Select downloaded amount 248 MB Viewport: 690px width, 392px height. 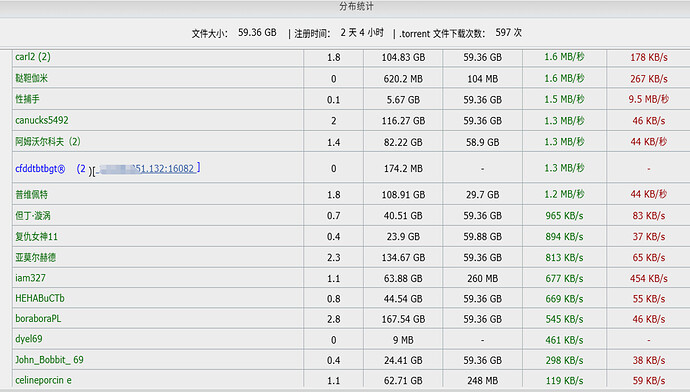(x=483, y=381)
